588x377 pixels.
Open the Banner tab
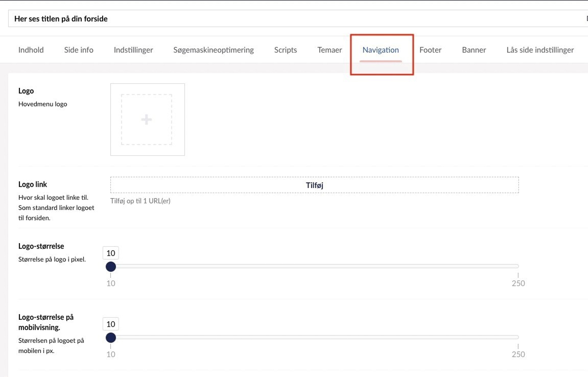coord(474,50)
